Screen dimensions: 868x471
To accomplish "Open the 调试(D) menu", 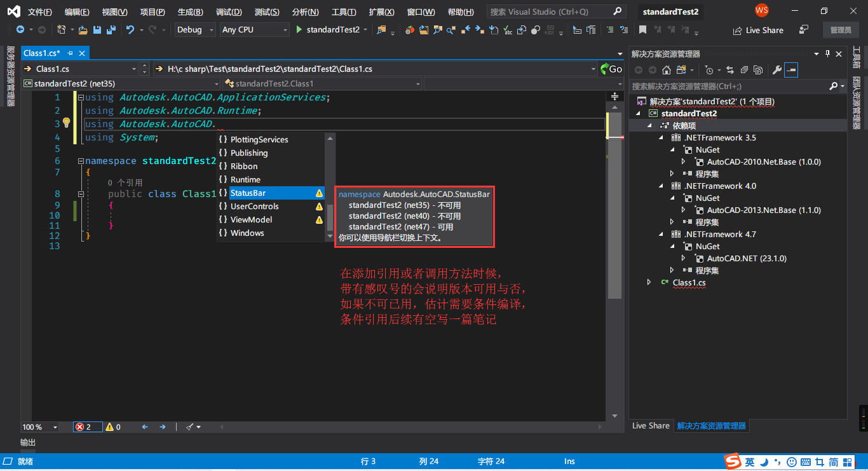I will coord(228,12).
